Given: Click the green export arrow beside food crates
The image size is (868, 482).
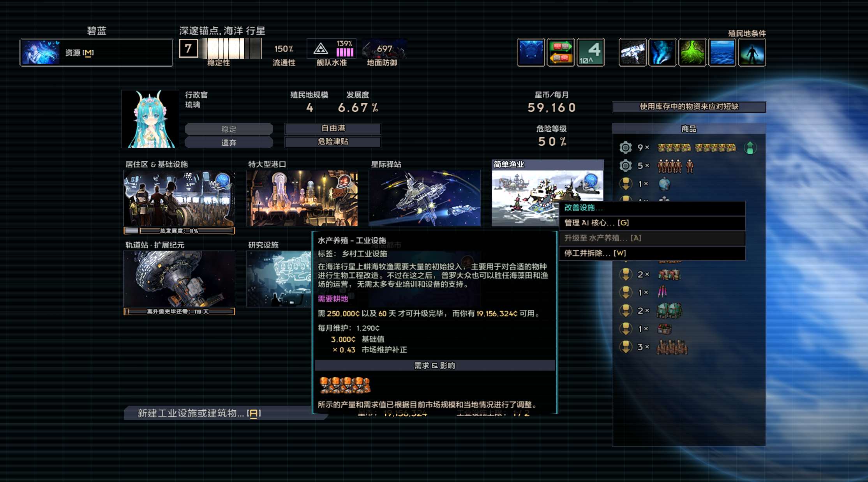Looking at the screenshot, I should pos(750,148).
